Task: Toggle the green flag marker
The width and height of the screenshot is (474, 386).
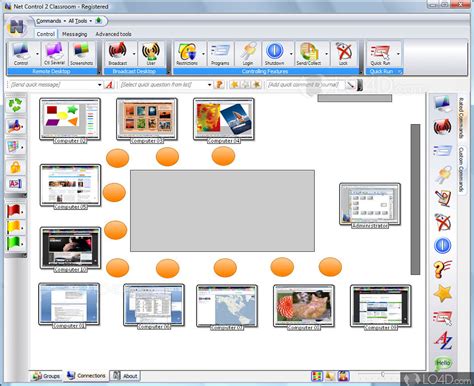Action: pos(14,243)
